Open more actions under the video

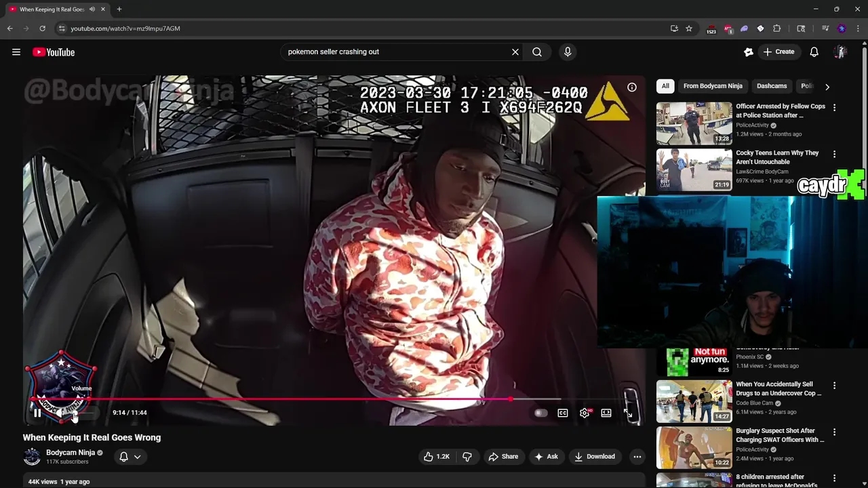[637, 456]
